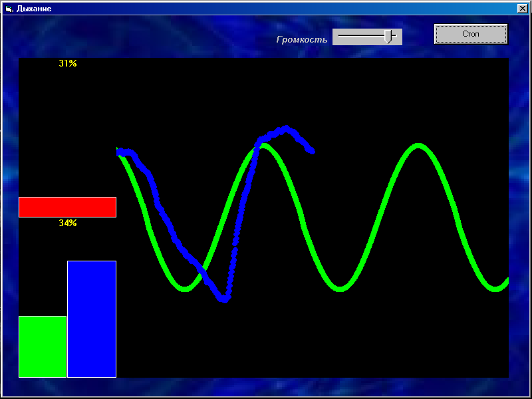Click the app icon in title bar
Viewport: 532px width, 399px height.
click(9, 9)
